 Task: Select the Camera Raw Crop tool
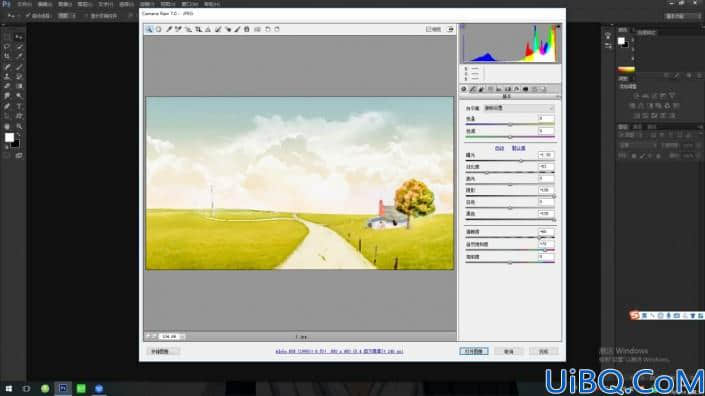pyautogui.click(x=198, y=29)
